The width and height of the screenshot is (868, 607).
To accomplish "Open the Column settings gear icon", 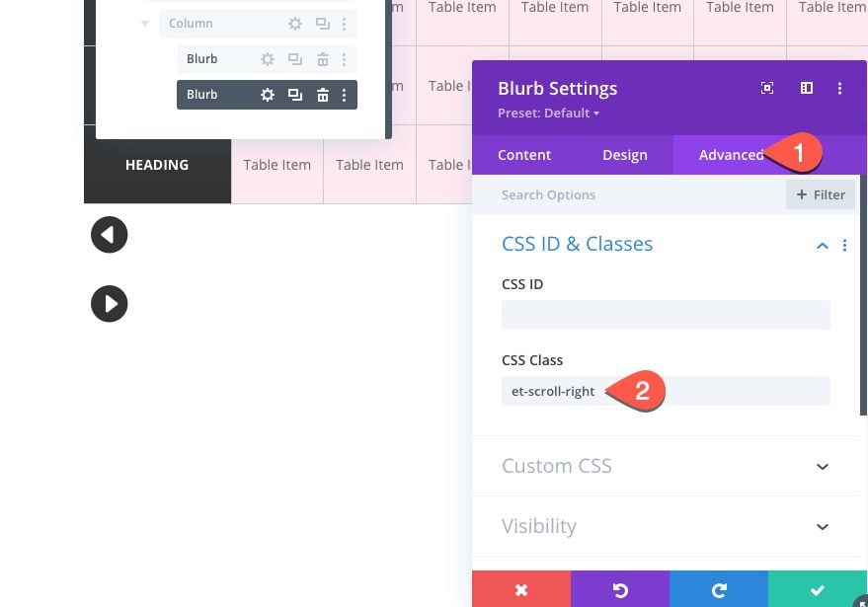I will pyautogui.click(x=295, y=23).
